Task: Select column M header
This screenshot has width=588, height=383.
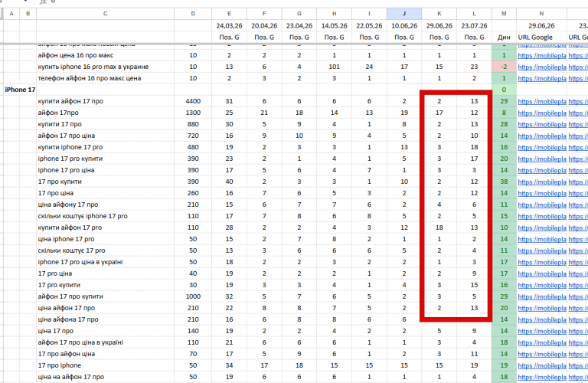Action: 504,14
